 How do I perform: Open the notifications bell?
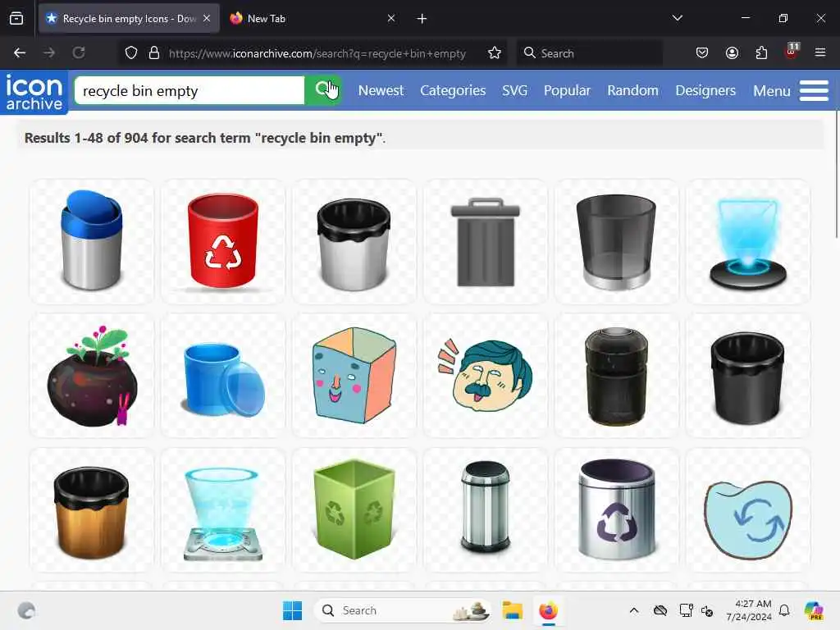pos(784,610)
